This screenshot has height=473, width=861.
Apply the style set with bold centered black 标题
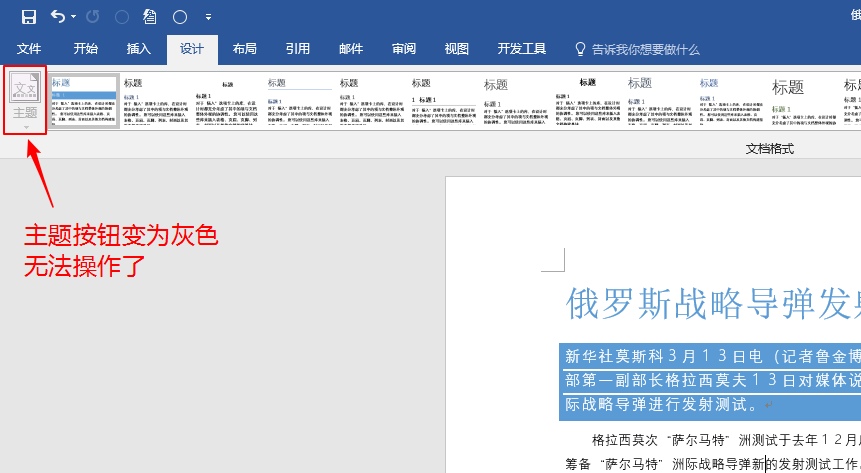pos(587,101)
